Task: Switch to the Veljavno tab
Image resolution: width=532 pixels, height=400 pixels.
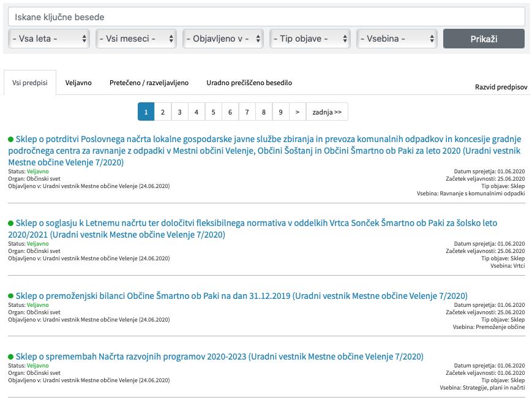Action: pyautogui.click(x=78, y=83)
